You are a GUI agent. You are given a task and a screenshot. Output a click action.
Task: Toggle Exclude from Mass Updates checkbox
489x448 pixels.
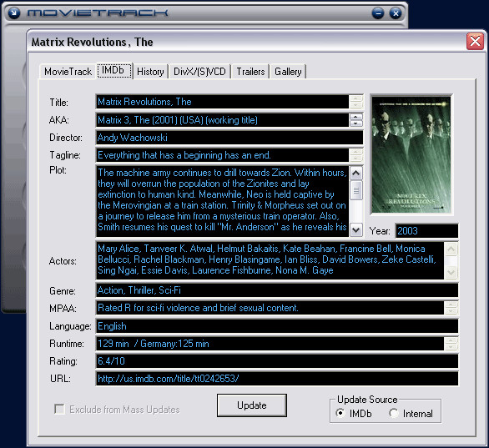(x=59, y=409)
